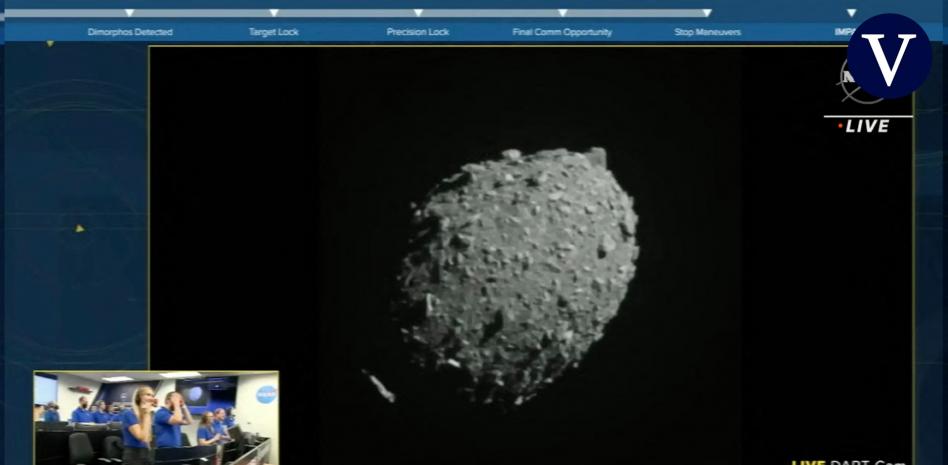Select the Final Comm Opportunity label
Screen dimensions: 948x465
562,32
